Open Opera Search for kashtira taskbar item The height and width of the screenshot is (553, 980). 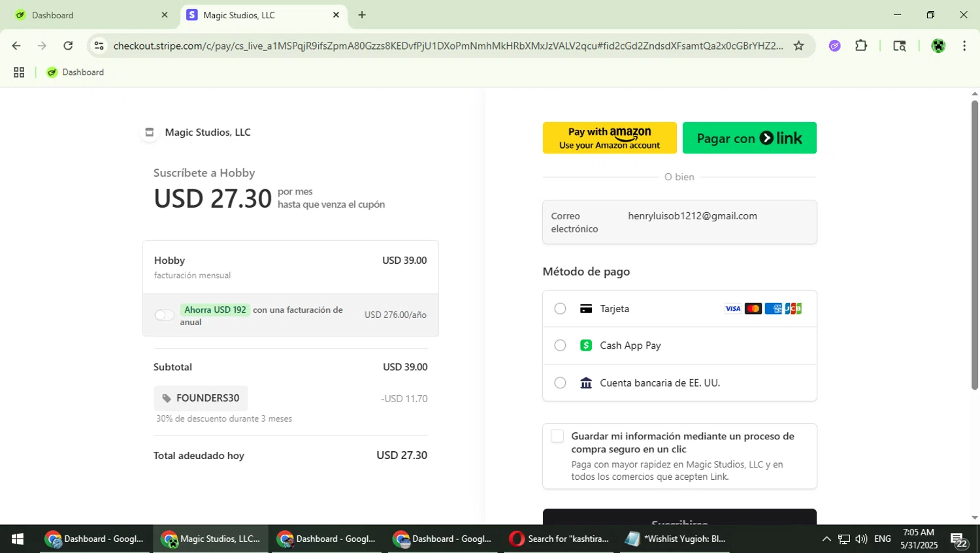(559, 539)
